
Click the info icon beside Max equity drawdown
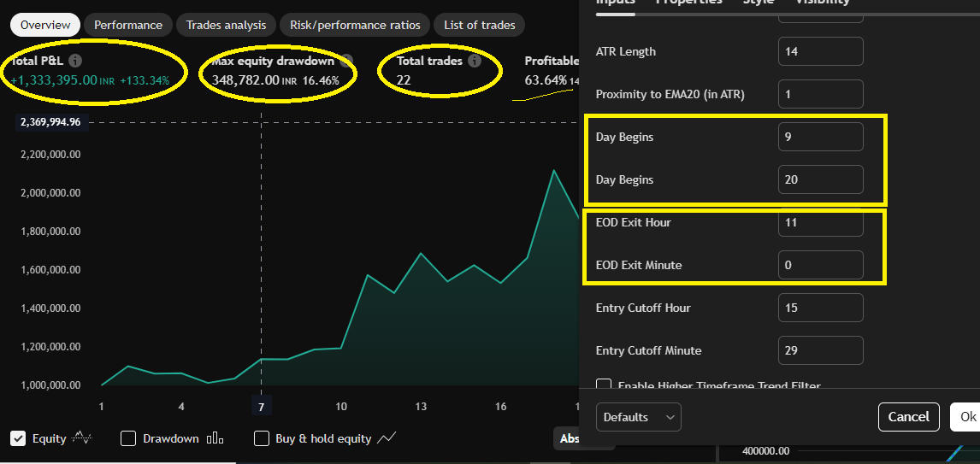point(347,61)
